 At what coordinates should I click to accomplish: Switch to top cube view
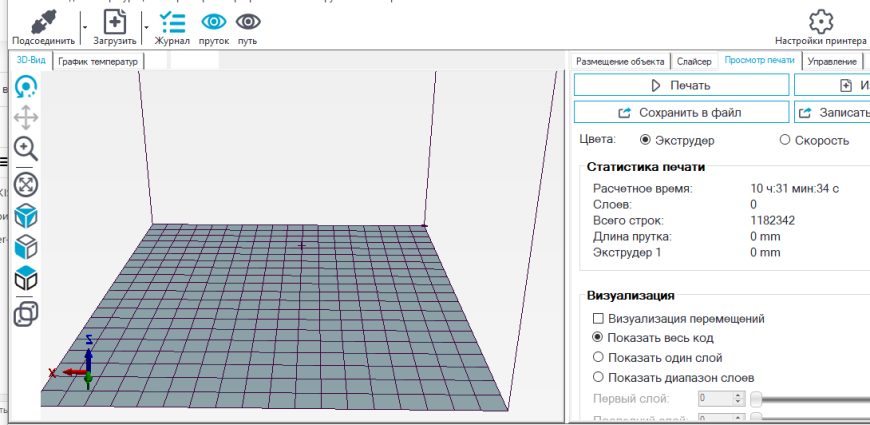click(26, 278)
